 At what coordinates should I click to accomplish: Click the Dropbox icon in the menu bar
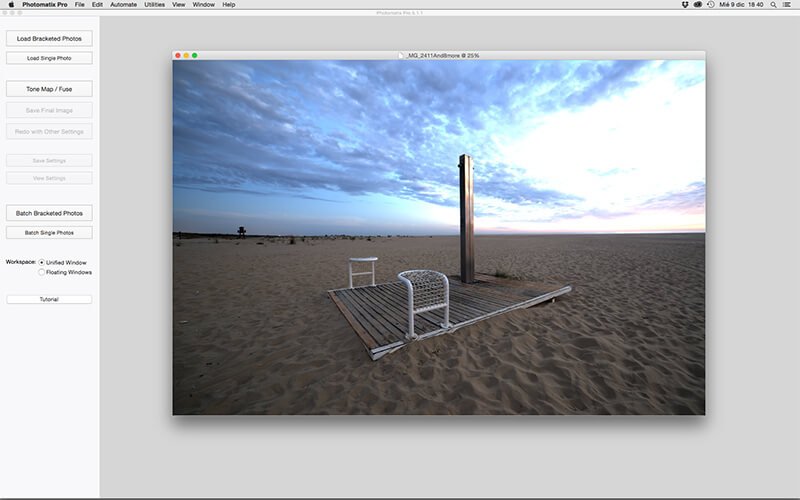[x=685, y=5]
